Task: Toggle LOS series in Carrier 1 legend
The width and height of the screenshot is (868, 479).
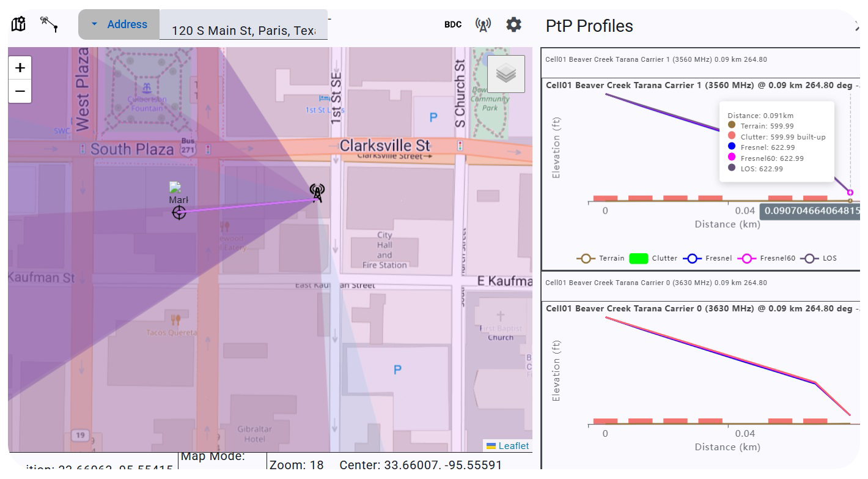Action: tap(819, 258)
